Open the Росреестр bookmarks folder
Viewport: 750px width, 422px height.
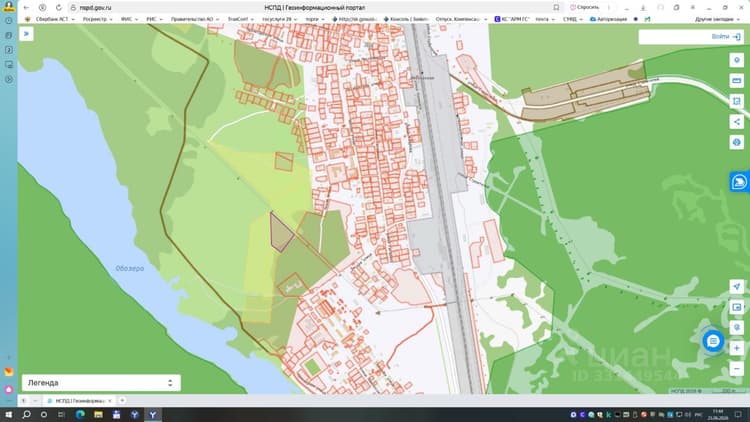pyautogui.click(x=98, y=19)
